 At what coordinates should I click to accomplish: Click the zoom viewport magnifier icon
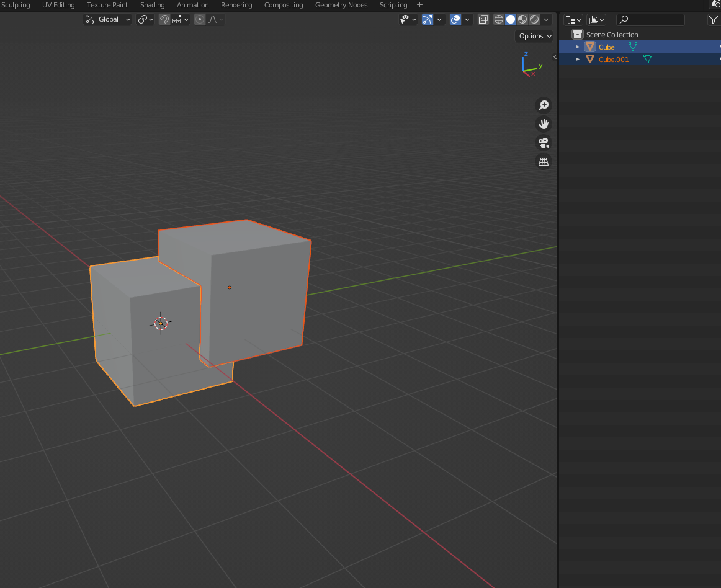[544, 105]
